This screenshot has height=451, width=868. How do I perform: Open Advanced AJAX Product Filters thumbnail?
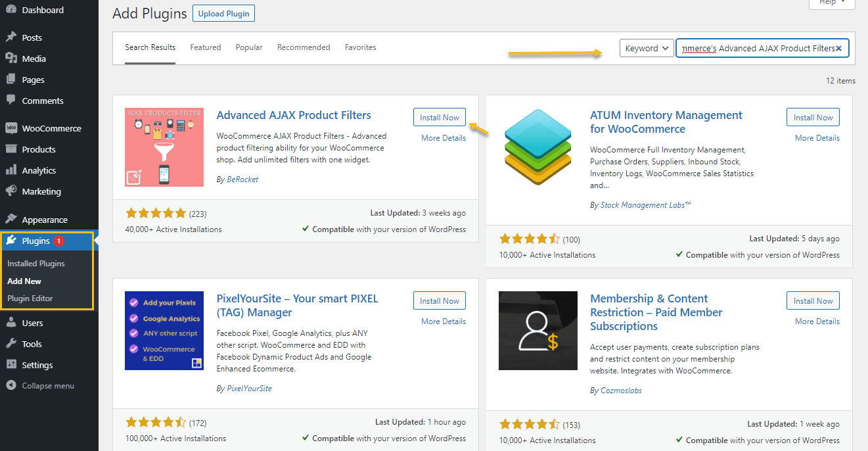pyautogui.click(x=164, y=147)
